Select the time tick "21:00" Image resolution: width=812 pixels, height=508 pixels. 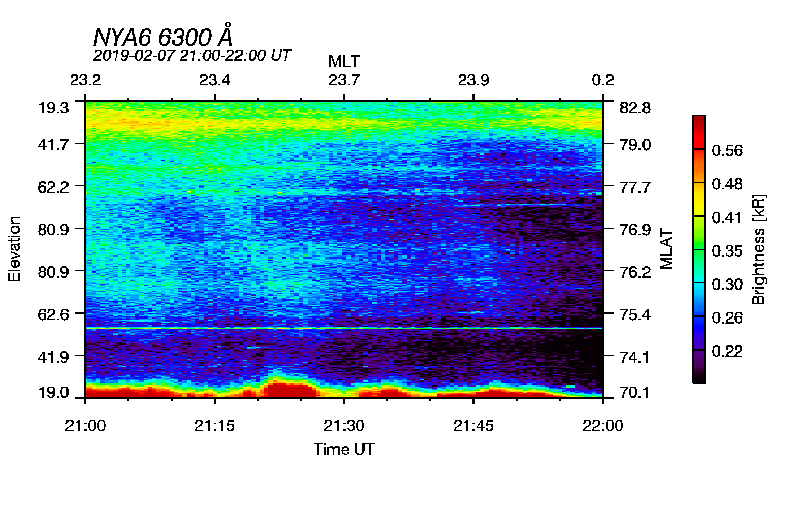coord(85,426)
